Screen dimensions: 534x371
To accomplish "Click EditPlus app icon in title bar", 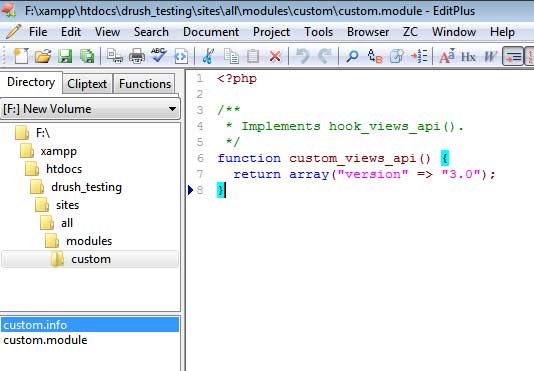I will tap(9, 10).
